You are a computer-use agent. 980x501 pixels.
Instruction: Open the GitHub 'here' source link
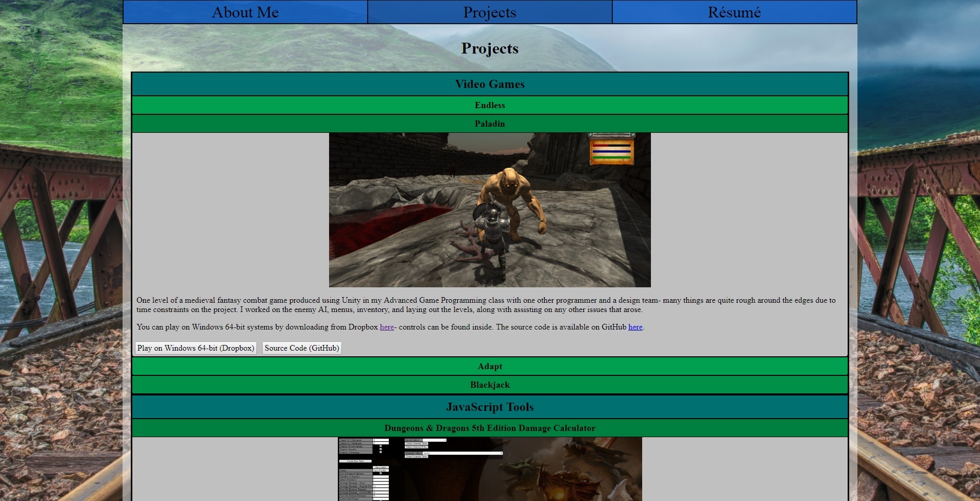635,327
